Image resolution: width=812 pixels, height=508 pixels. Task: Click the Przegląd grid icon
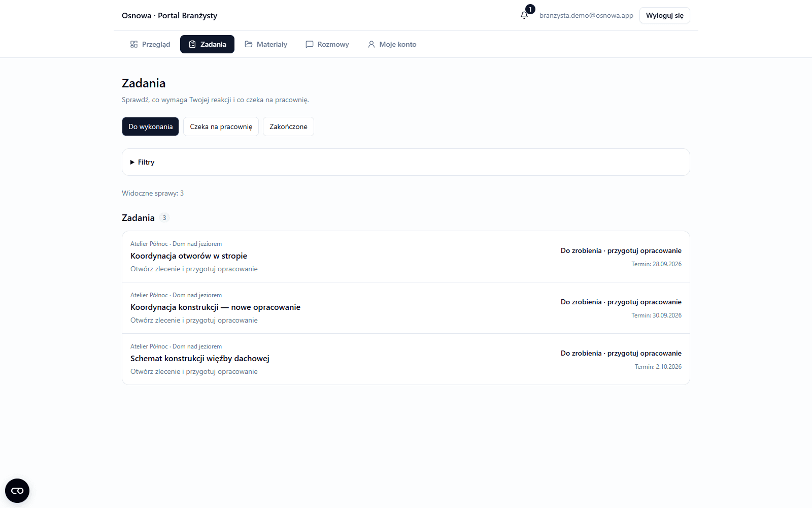134,44
